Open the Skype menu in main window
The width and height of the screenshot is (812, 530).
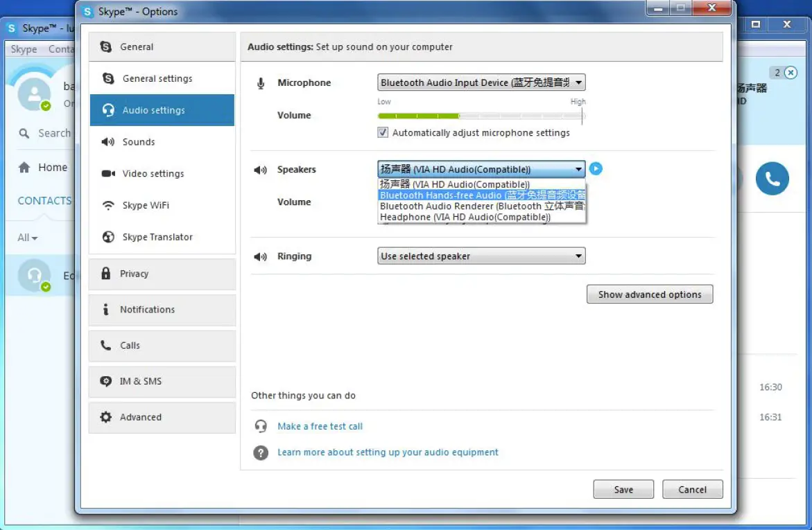point(24,49)
